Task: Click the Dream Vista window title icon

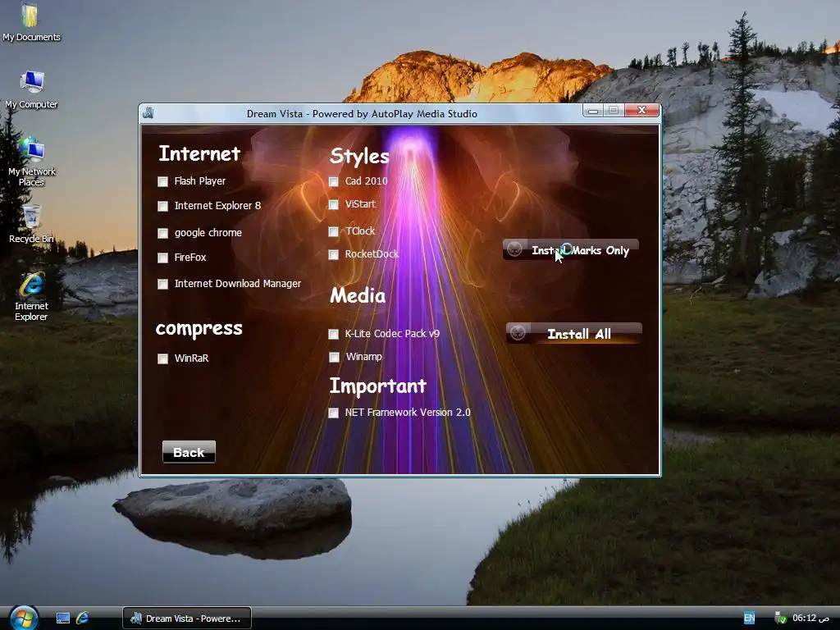Action: (x=148, y=113)
